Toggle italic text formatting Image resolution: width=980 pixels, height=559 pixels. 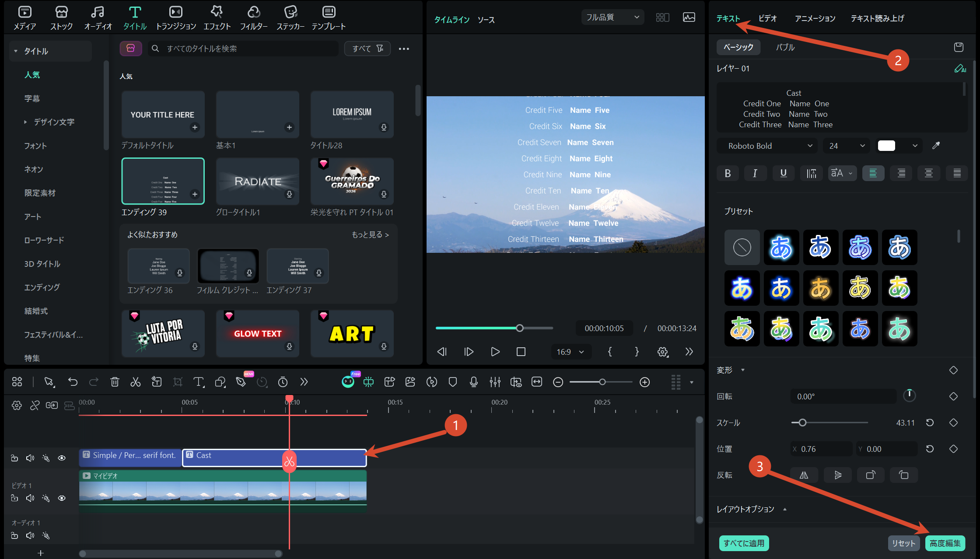pyautogui.click(x=755, y=173)
